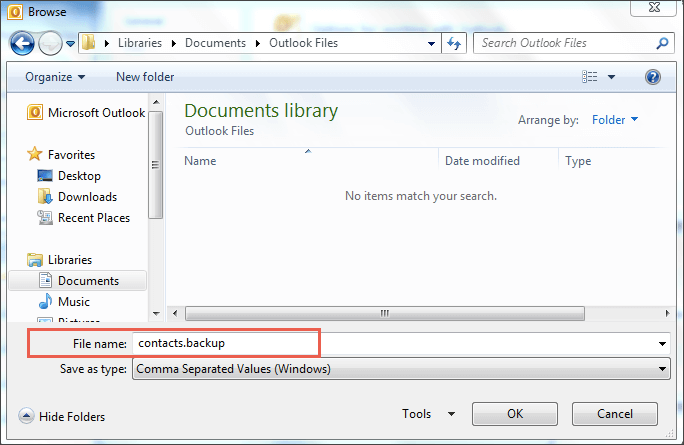Open the view options dropdown arrow
684x445 pixels.
(612, 77)
